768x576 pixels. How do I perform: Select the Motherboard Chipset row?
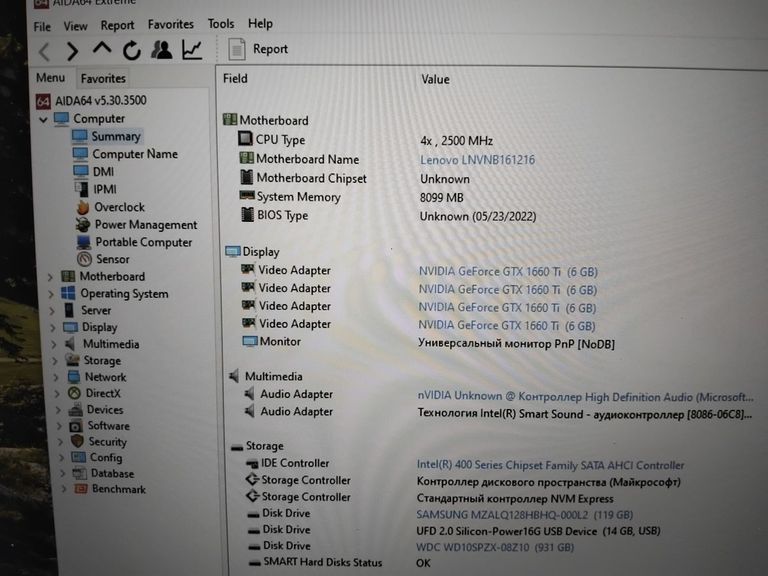(355, 178)
